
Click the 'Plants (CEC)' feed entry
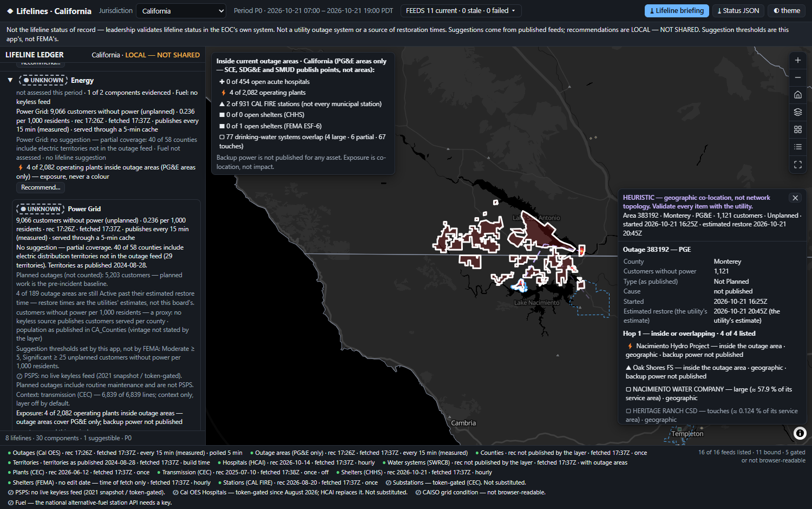click(x=78, y=472)
